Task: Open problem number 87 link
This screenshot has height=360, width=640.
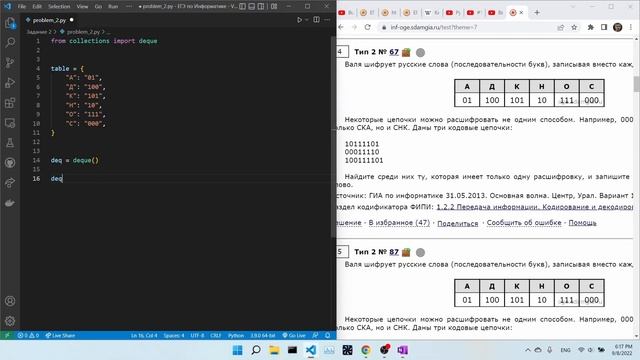Action: (394, 252)
